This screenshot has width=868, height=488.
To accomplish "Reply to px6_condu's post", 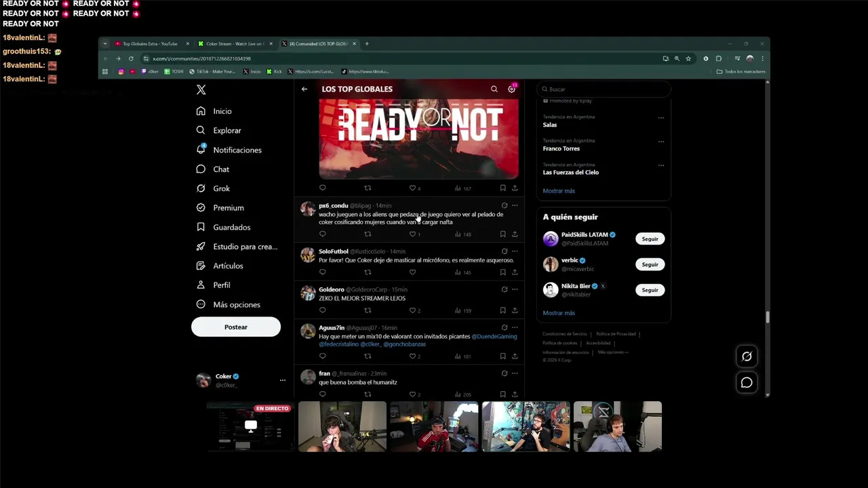I will [x=323, y=234].
